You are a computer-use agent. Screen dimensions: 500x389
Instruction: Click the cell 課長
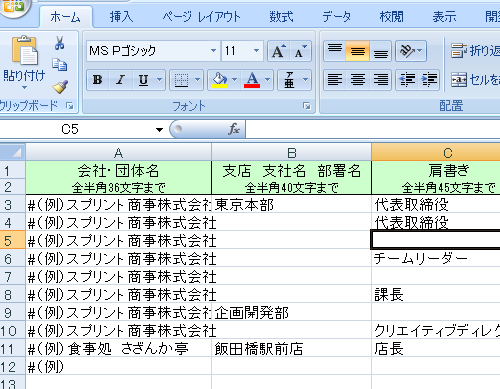pyautogui.click(x=436, y=294)
